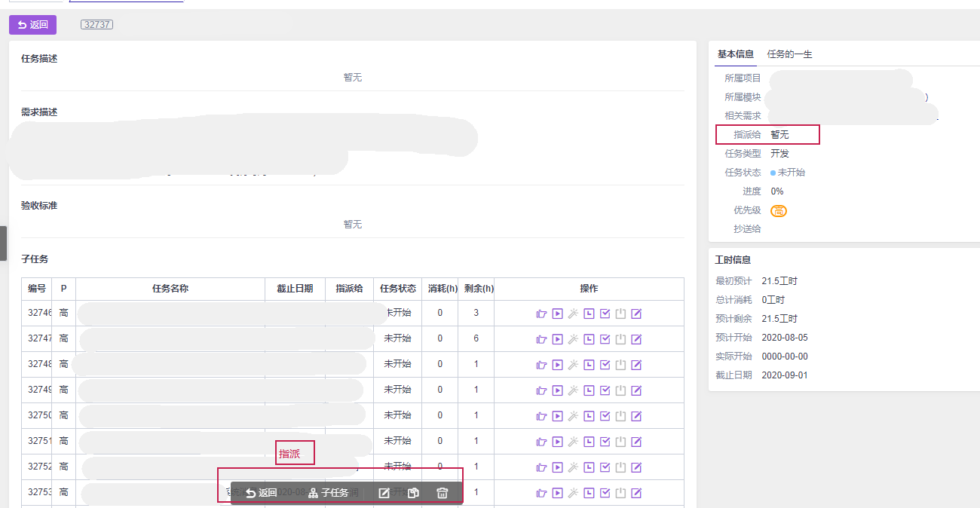Click the 任务状态 column header
Viewport: 980px width, 508px height.
point(398,289)
